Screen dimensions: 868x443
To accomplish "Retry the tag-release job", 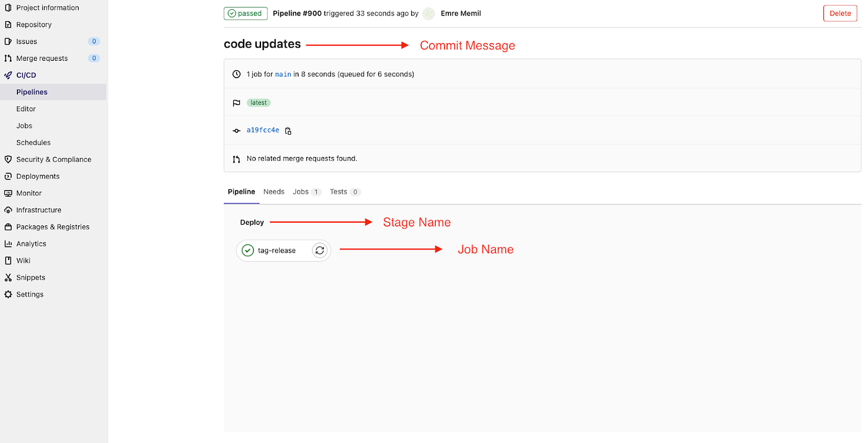I will 319,250.
